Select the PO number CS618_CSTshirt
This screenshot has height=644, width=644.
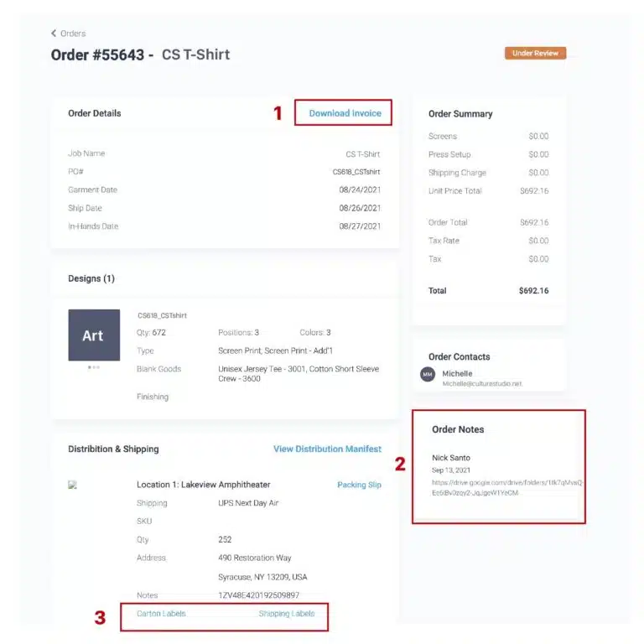[x=356, y=172]
